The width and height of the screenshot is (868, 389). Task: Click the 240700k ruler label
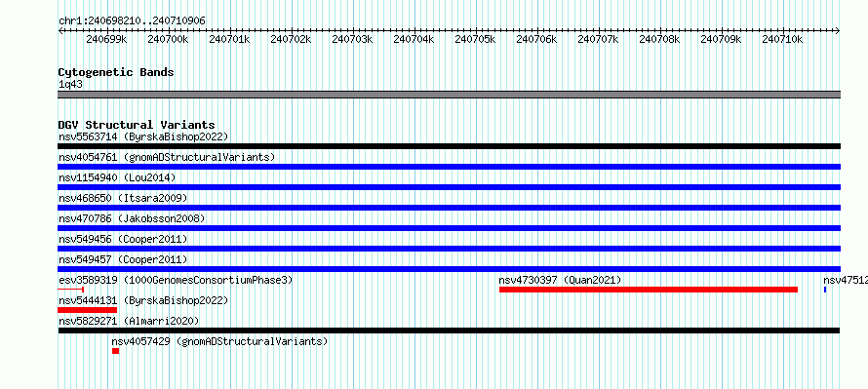pos(168,39)
